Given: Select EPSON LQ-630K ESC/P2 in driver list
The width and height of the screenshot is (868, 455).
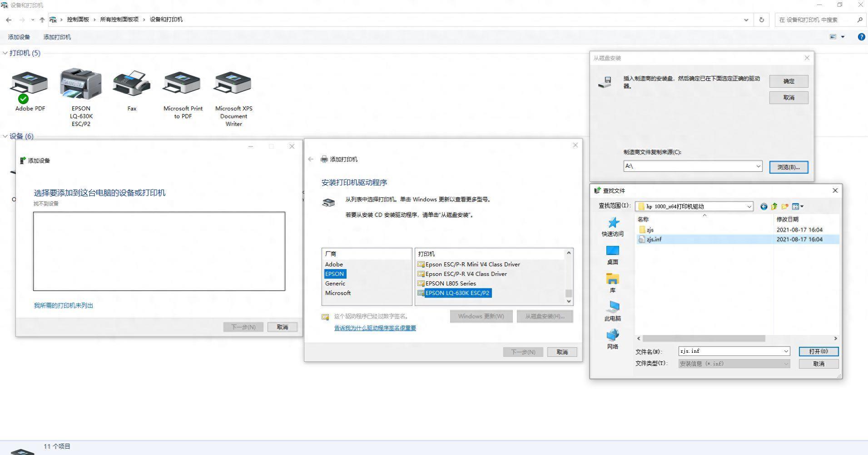Looking at the screenshot, I should click(x=454, y=293).
